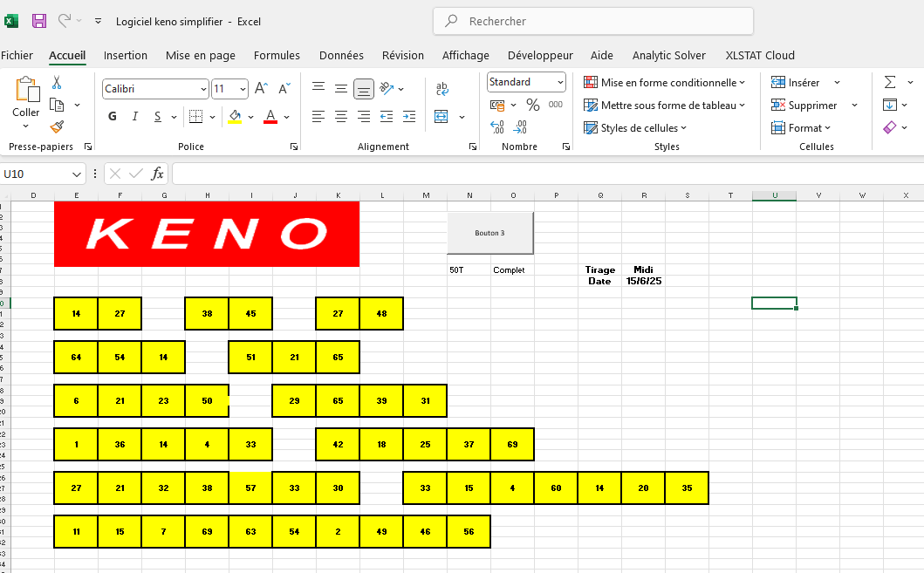
Task: Click the Save (disk) icon
Action: (39, 21)
